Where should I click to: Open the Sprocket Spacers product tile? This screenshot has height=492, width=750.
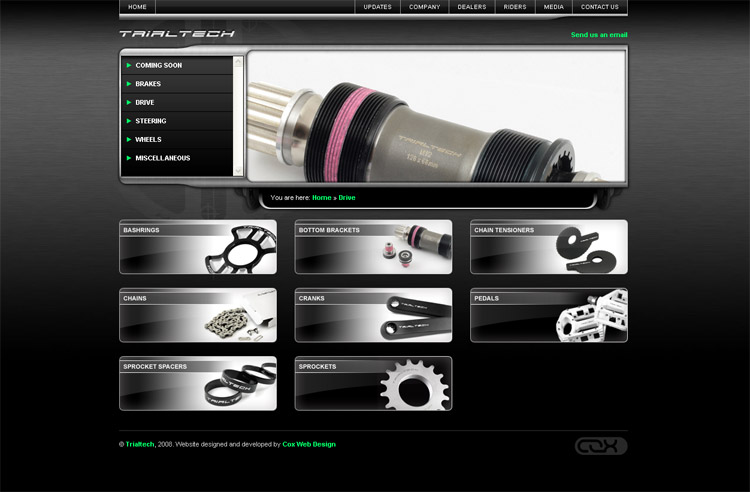tap(198, 383)
